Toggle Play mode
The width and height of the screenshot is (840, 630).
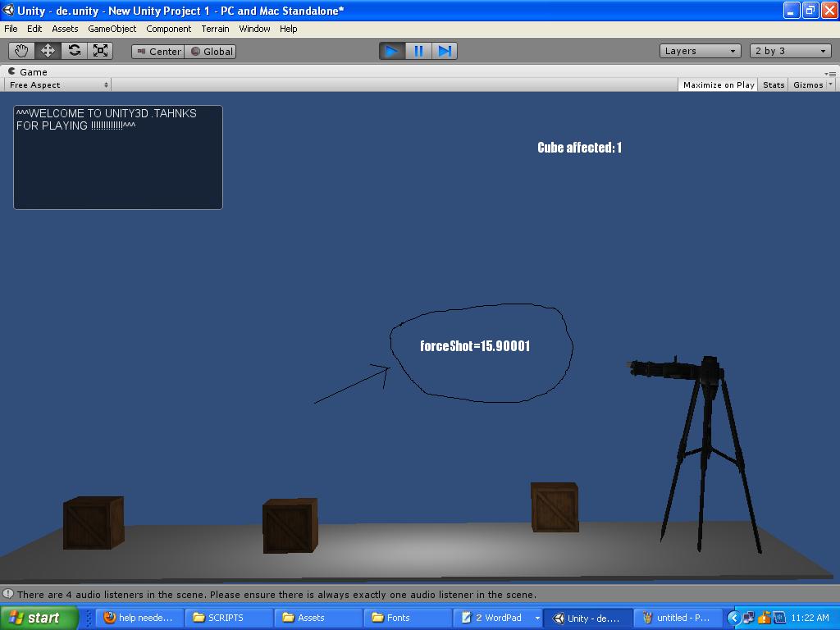pos(391,51)
